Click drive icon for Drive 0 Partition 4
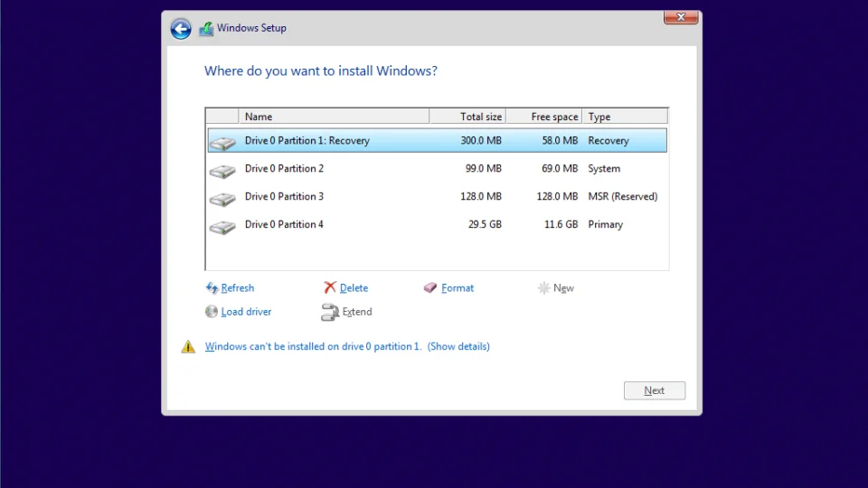 (x=222, y=227)
